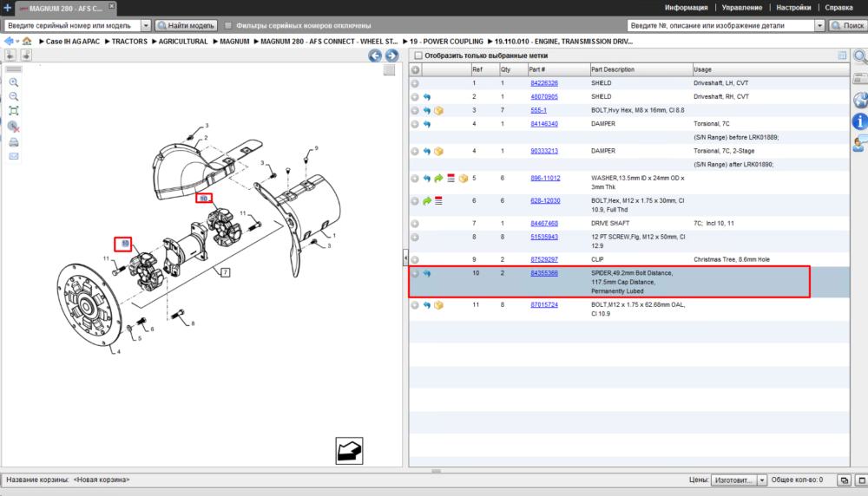Open the column layout icon above parts table
Image resolution: width=868 pixels, height=496 pixels.
coord(842,55)
